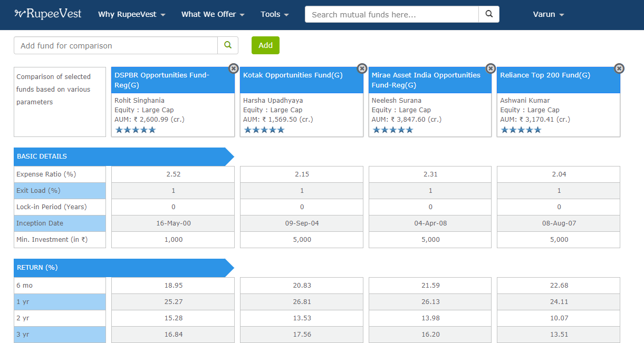This screenshot has height=343, width=644.
Task: Click the Comparison of selected funds description box
Action: click(60, 102)
